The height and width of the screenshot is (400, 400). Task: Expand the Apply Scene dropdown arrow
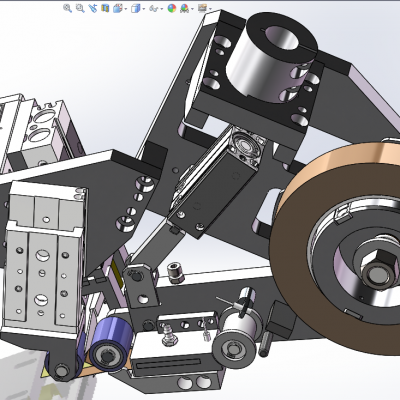(192, 9)
